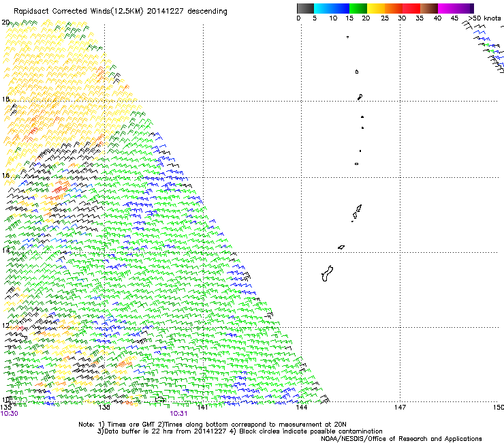Click the legend label '35'

(x=420, y=18)
